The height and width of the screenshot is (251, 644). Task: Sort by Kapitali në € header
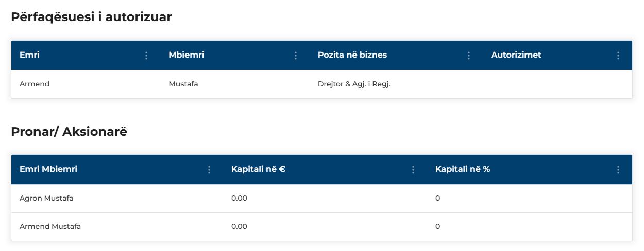(259, 169)
